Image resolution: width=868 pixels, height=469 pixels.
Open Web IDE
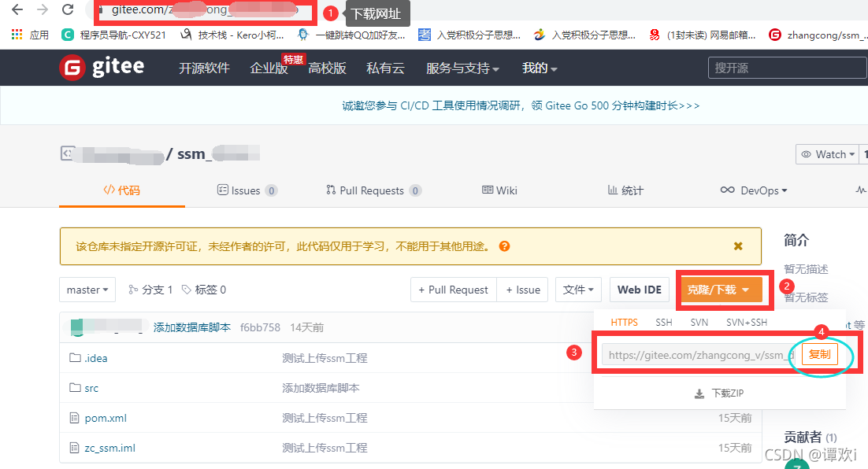(x=640, y=290)
